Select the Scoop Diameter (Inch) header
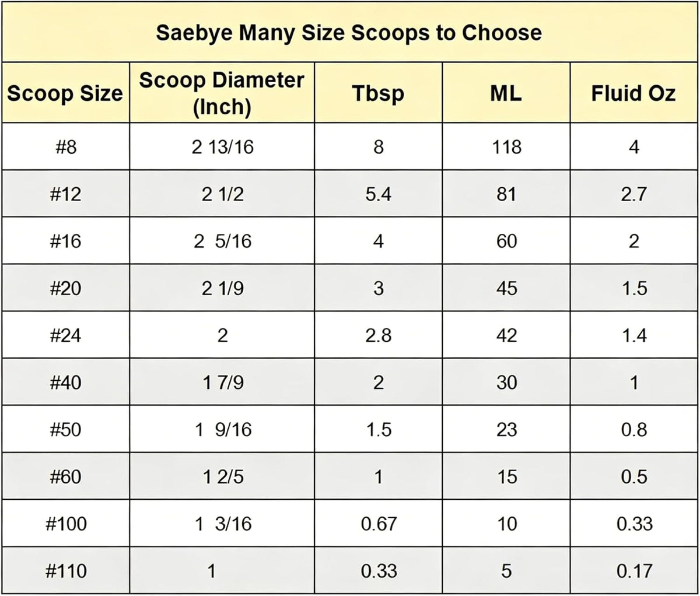Screen dimensions: 700x596 222,93
